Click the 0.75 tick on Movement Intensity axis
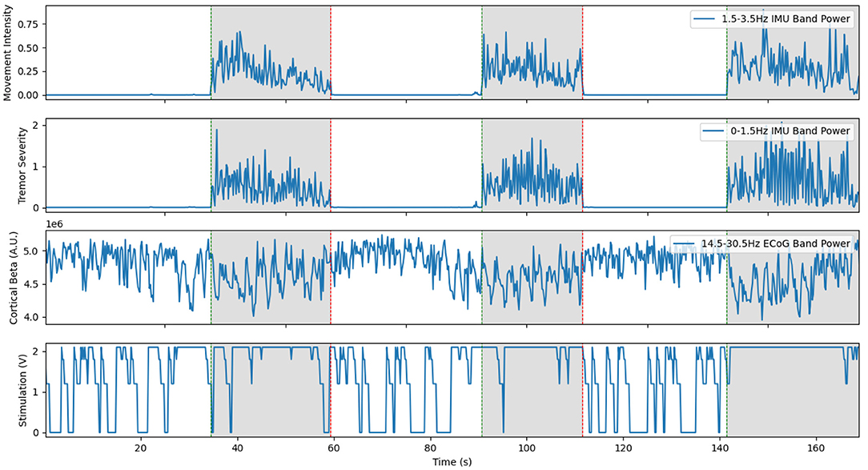Image resolution: width=868 pixels, height=470 pixels. 29,24
